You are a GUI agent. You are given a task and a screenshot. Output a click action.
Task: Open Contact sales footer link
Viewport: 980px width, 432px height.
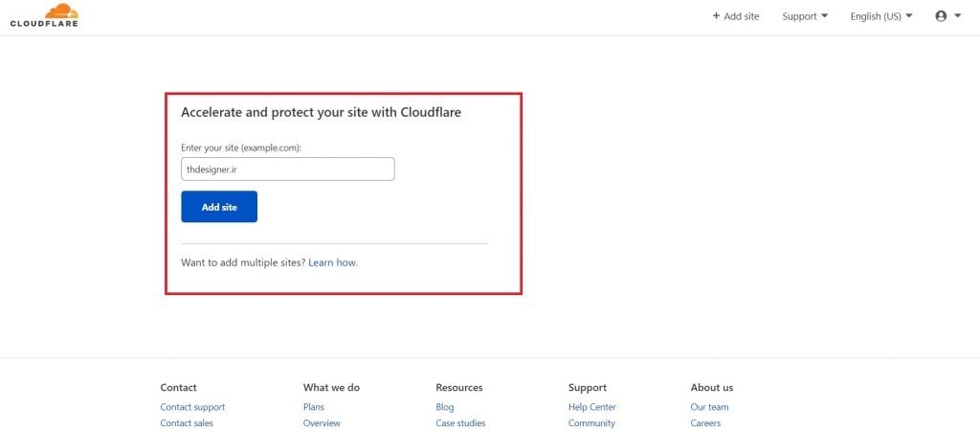(187, 423)
